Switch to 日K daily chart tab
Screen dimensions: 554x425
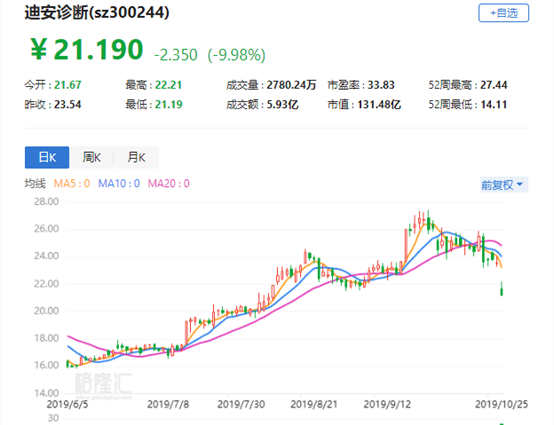tap(47, 157)
